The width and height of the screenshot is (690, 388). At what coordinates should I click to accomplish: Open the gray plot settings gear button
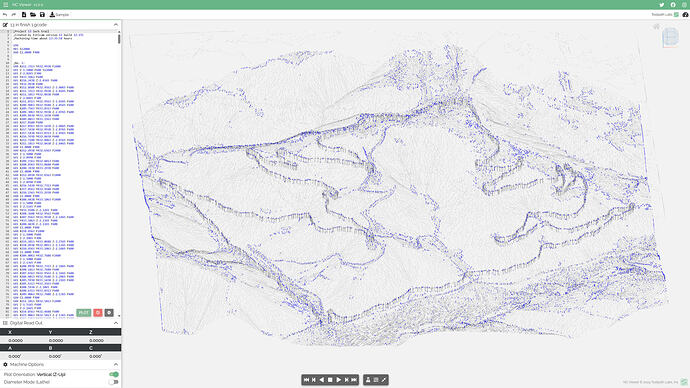(109, 312)
